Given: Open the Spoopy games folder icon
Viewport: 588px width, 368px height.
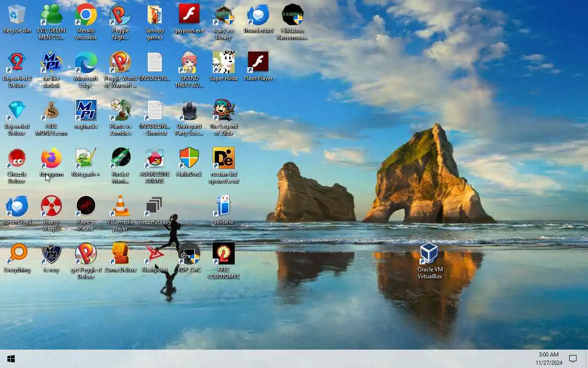Looking at the screenshot, I should (x=155, y=15).
